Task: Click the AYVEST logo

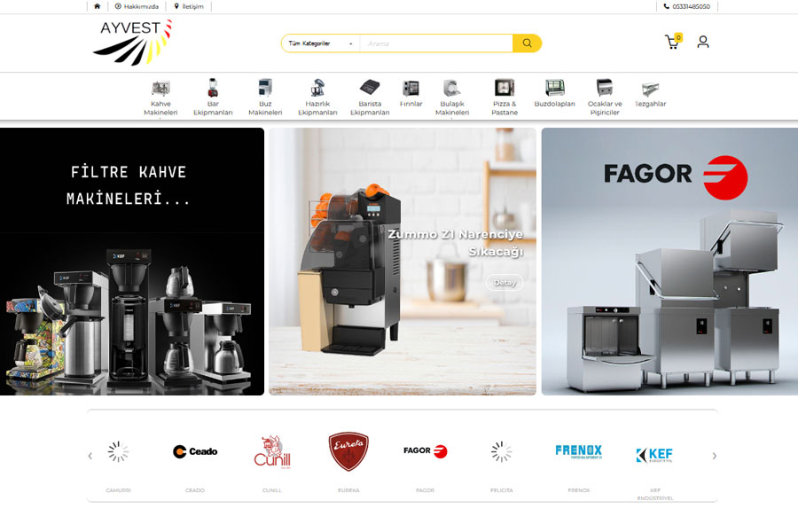Action: tap(133, 43)
